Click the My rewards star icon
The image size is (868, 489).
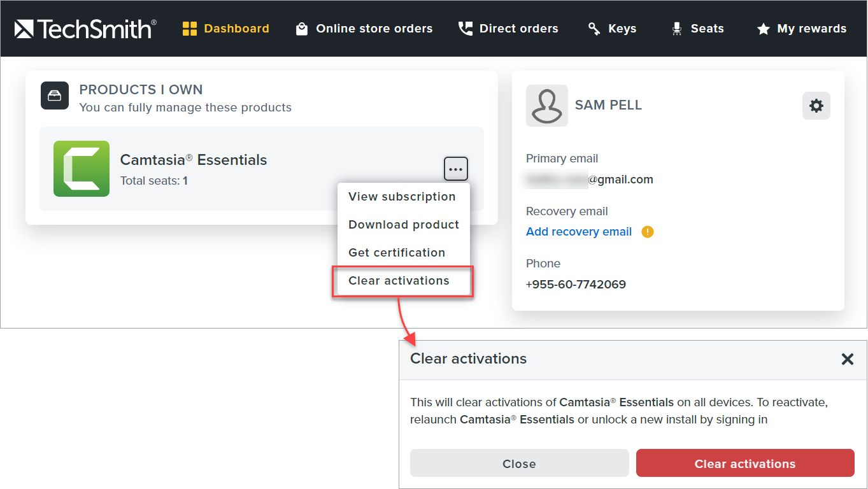pos(763,29)
